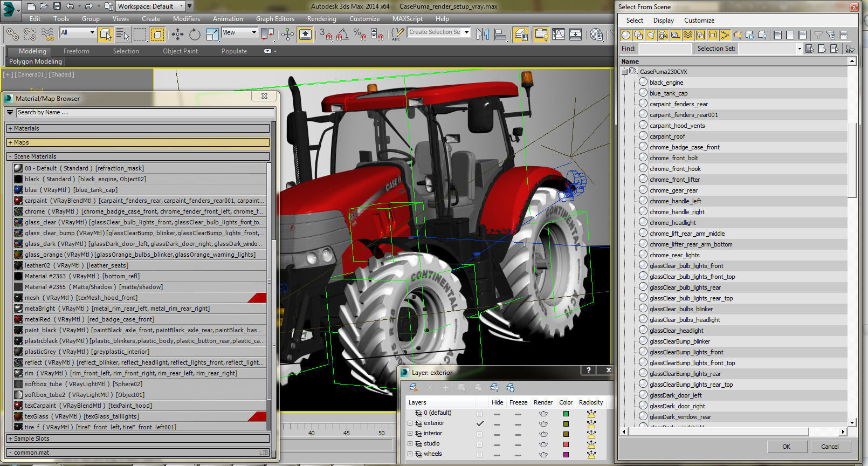Screen dimensions: 868x466
Task: Toggle Display Bone Objects filter icon
Action: point(725,35)
